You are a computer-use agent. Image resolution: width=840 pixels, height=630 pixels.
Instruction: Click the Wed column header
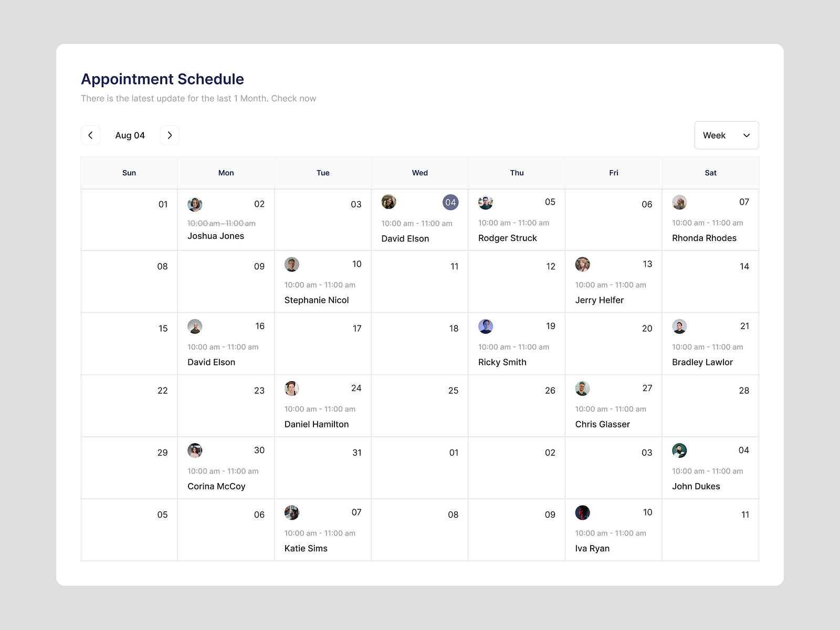click(x=419, y=173)
